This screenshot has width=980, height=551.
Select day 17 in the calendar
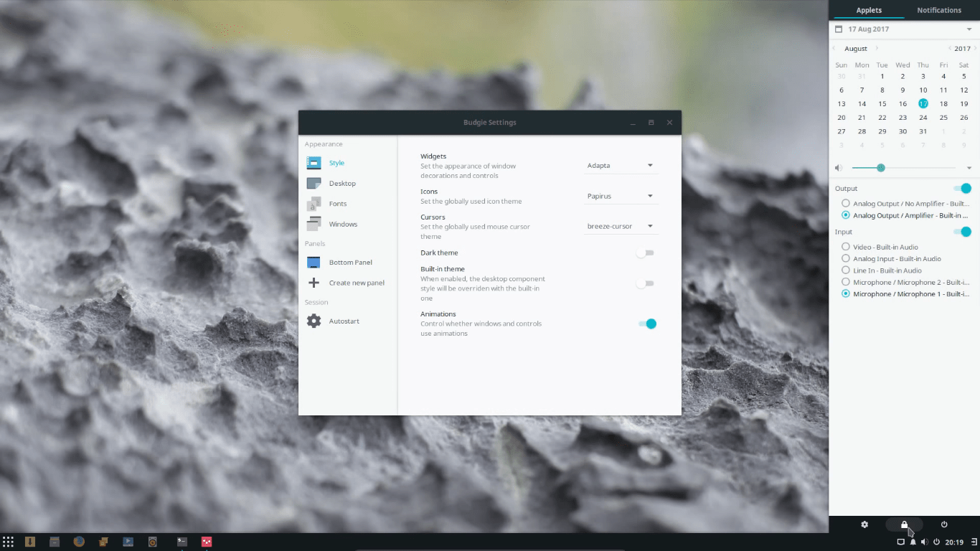pyautogui.click(x=923, y=104)
